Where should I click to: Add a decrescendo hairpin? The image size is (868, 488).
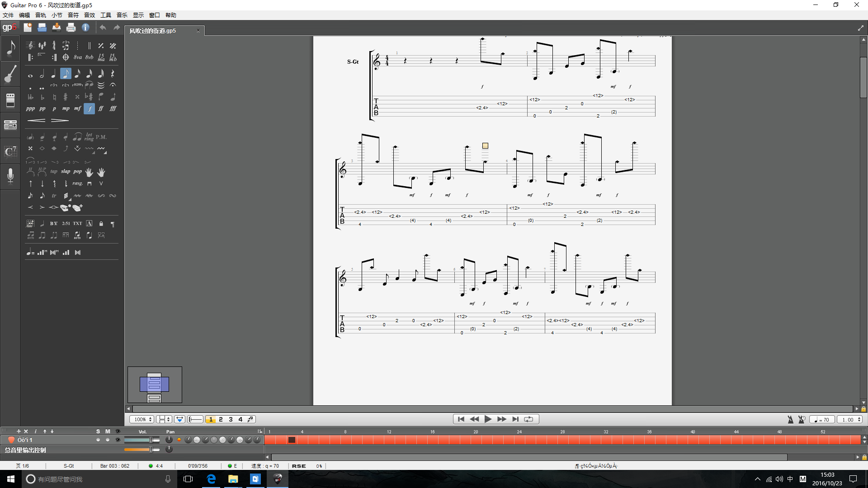[60, 120]
